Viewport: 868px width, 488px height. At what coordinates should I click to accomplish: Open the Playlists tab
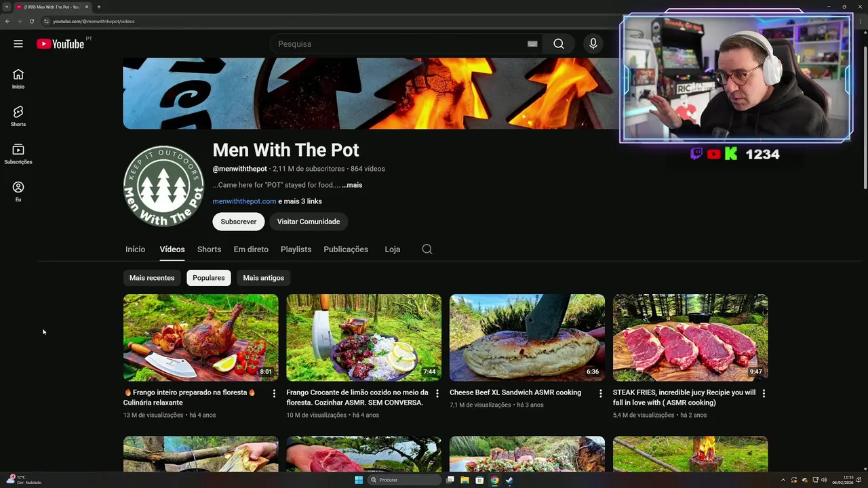[296, 249]
